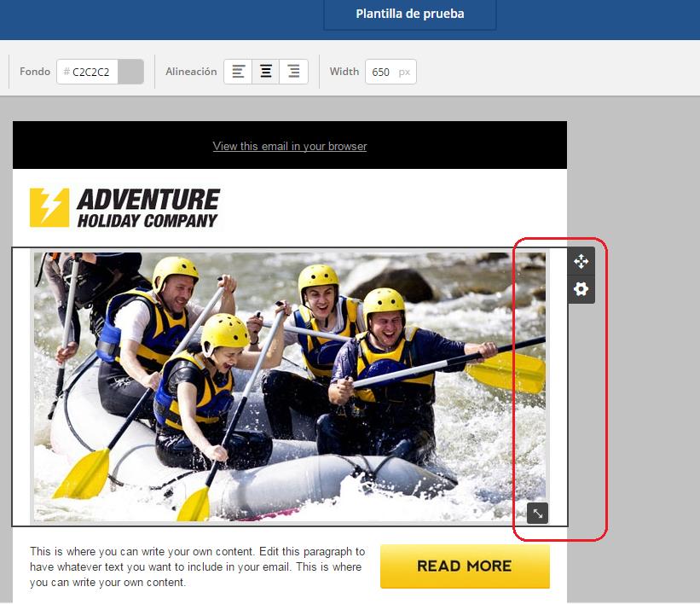Click the 'This is where you can write' paragraph
This screenshot has height=604, width=700.
tap(197, 567)
